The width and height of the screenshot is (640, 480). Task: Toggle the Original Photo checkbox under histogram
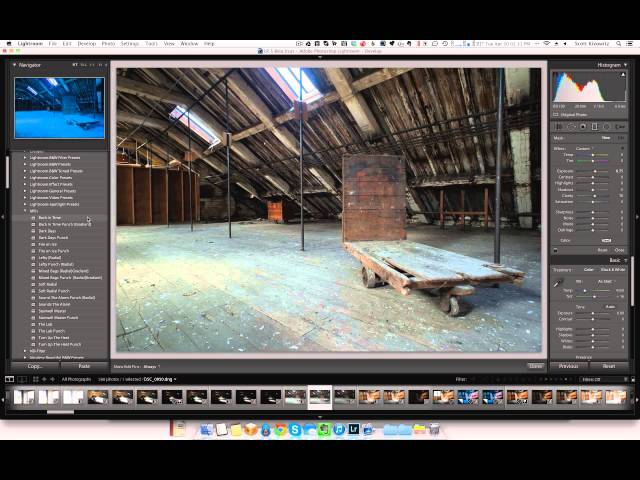tap(556, 115)
